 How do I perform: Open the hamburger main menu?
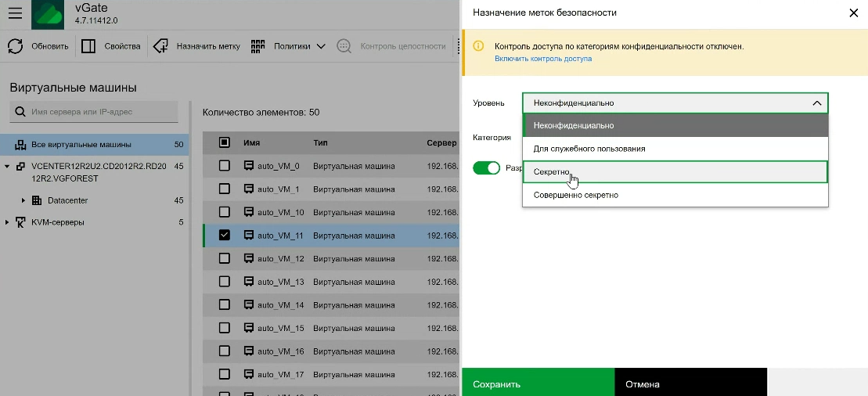point(15,13)
